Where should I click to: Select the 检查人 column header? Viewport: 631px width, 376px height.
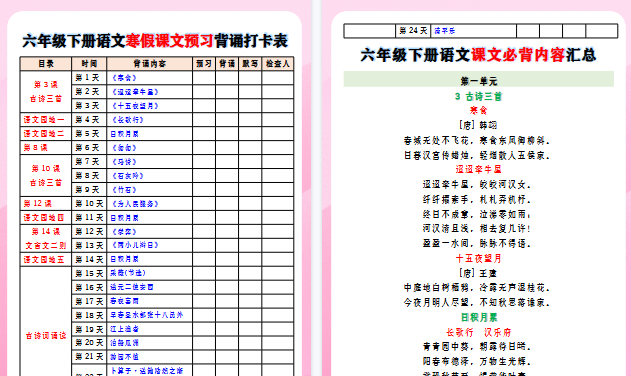click(x=278, y=64)
